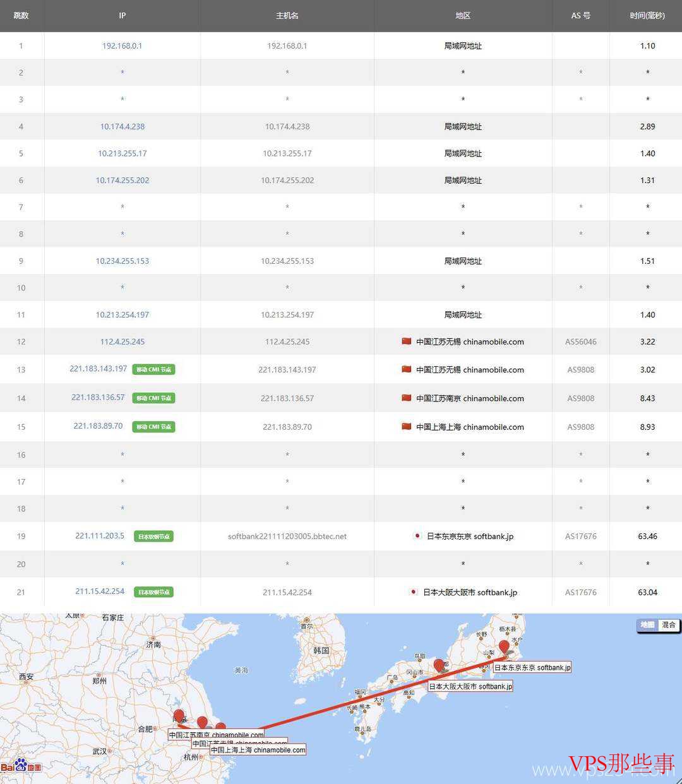Click the 中国江苏南京 chinamobile.com map label
Viewport: 682px width, 784px height.
pos(216,735)
